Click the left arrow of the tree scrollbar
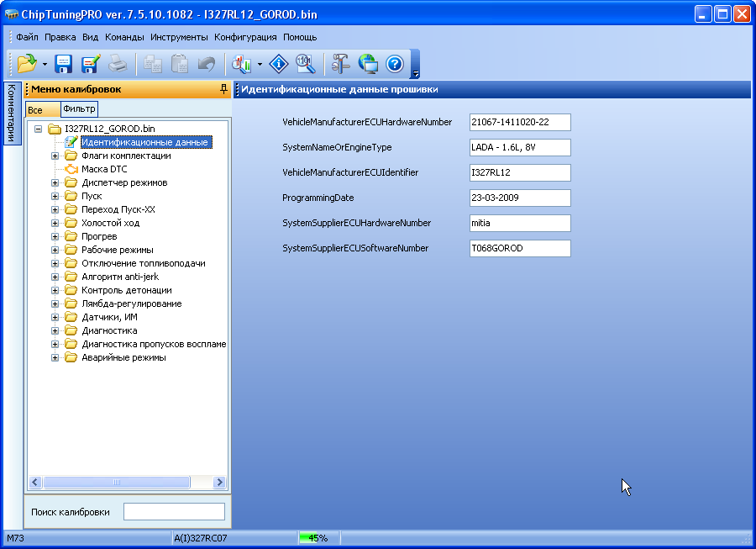Viewport: 756px width, 549px height. click(x=34, y=482)
